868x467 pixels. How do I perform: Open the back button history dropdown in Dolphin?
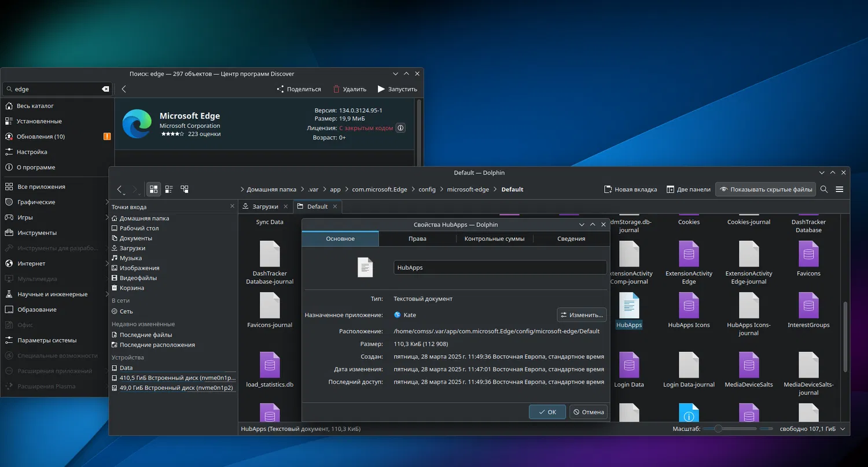click(x=123, y=194)
